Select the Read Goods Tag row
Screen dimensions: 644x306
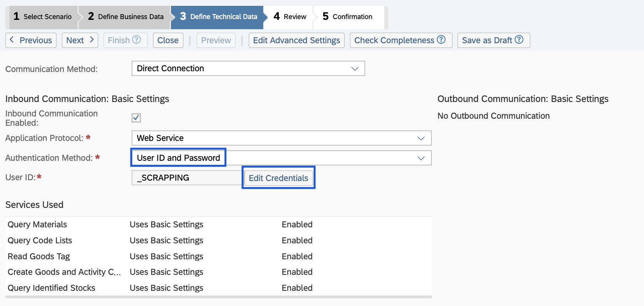coord(218,257)
